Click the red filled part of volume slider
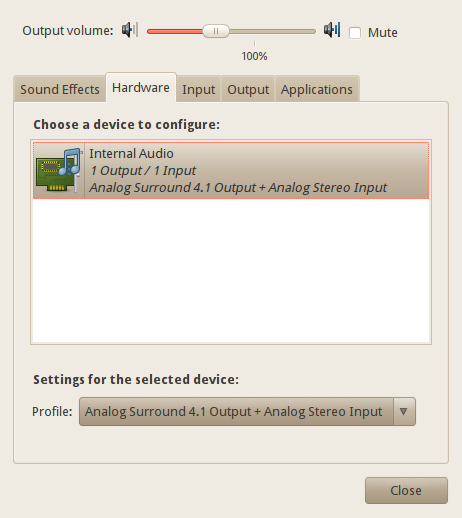462x518 pixels. pos(175,31)
